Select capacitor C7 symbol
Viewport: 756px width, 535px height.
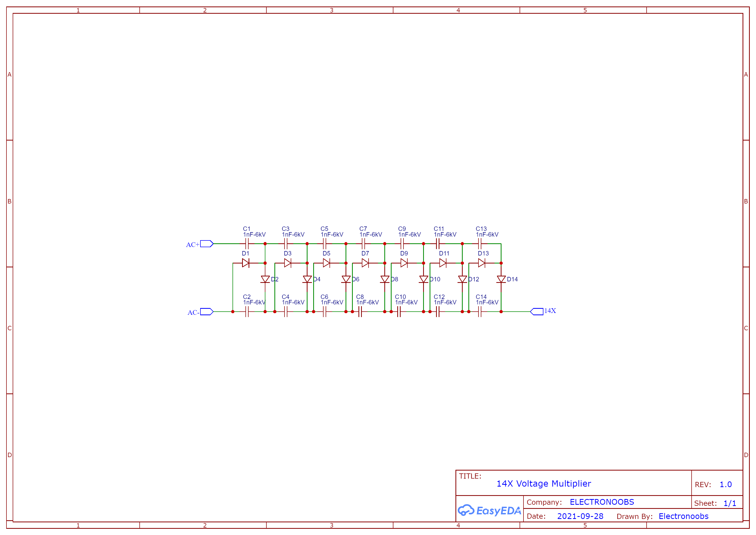(x=363, y=244)
